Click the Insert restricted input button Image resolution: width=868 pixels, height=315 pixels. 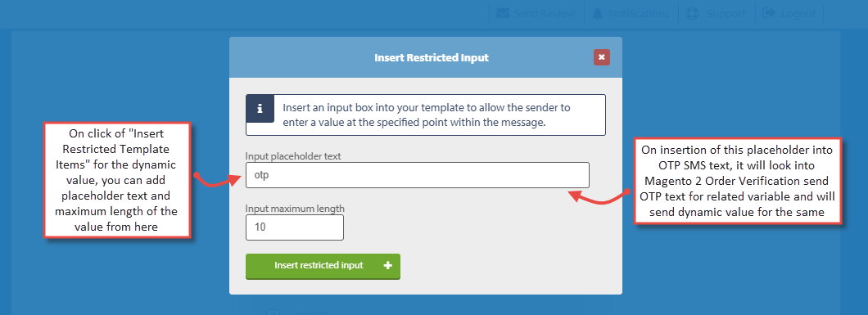(323, 266)
